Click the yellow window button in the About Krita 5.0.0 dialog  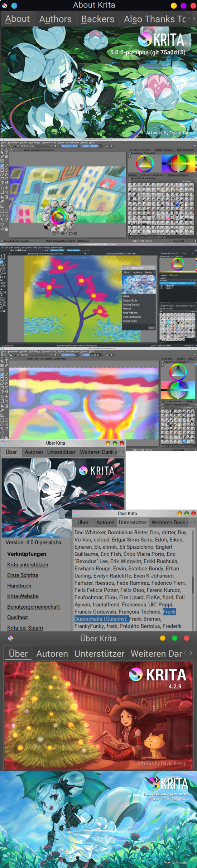point(174,5)
